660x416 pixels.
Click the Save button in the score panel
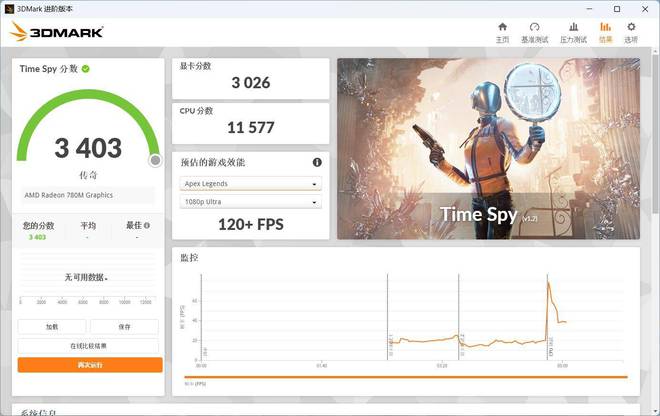coord(124,327)
